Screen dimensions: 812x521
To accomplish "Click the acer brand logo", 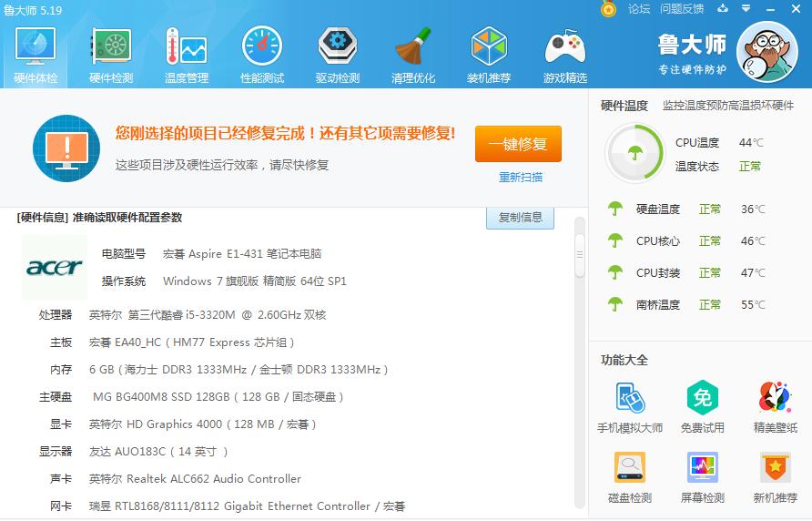I will click(55, 268).
